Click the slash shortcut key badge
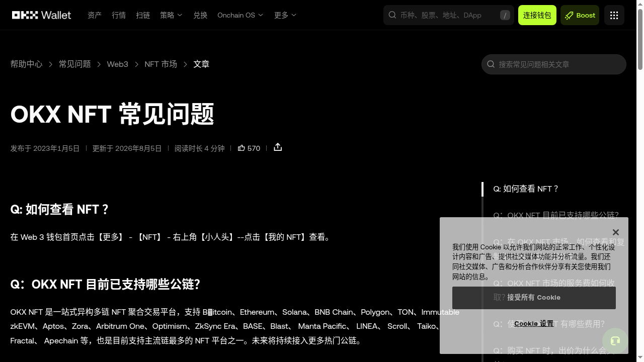Image resolution: width=644 pixels, height=362 pixels. (505, 15)
